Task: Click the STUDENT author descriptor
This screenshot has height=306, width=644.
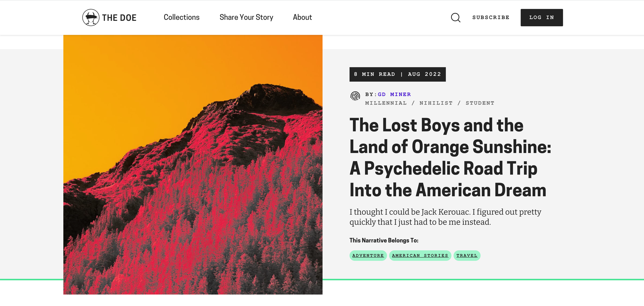Action: [x=480, y=103]
